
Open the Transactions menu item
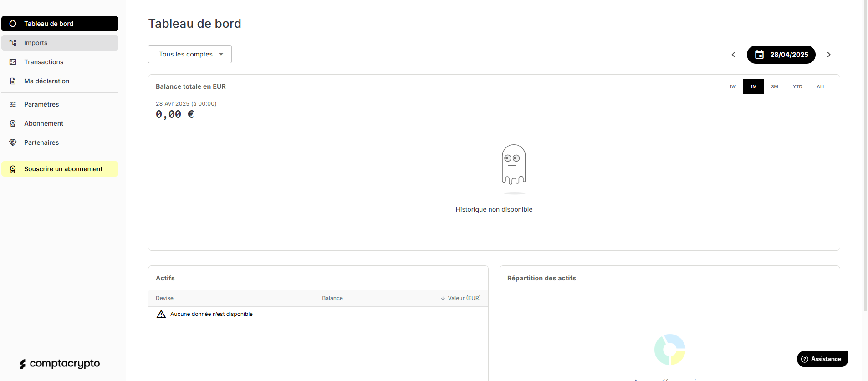[44, 62]
